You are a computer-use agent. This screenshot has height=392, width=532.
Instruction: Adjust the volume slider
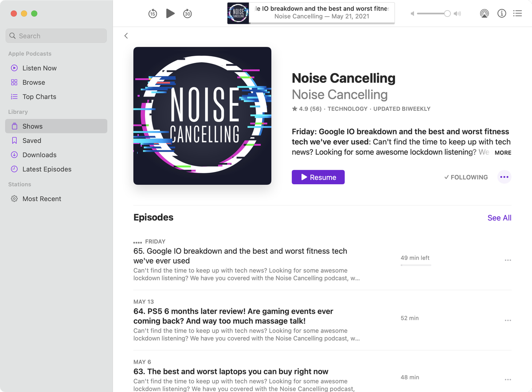[x=434, y=13]
